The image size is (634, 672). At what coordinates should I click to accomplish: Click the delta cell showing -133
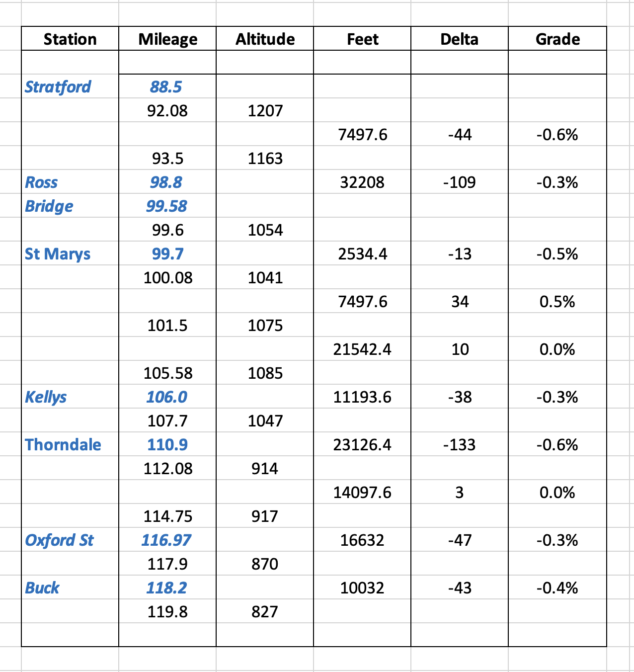click(459, 444)
